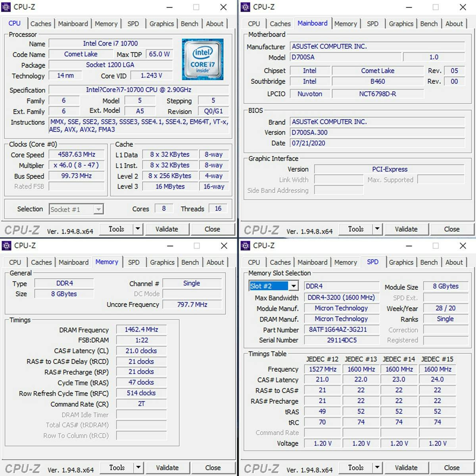Screen dimensions: 476x476
Task: Click Validate in the Mainboard window
Action: (406, 229)
